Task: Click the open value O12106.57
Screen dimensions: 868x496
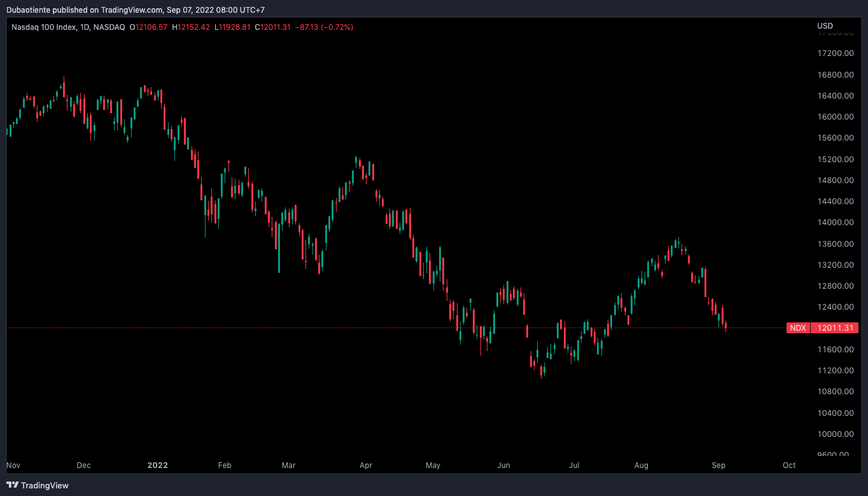Action: (x=148, y=27)
